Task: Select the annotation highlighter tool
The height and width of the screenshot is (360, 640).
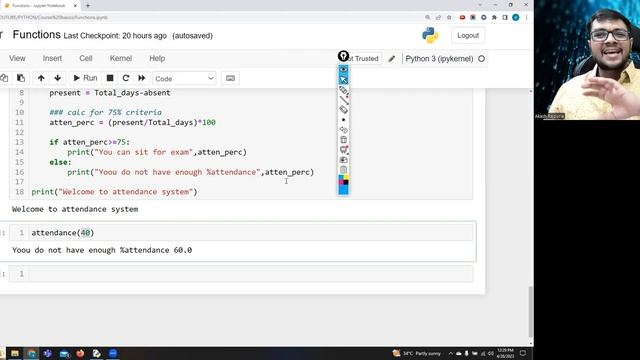Action: 344,109
